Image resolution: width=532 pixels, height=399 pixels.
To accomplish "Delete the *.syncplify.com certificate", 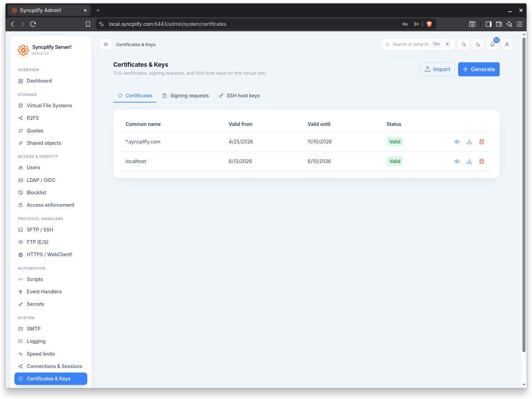I will pyautogui.click(x=481, y=142).
